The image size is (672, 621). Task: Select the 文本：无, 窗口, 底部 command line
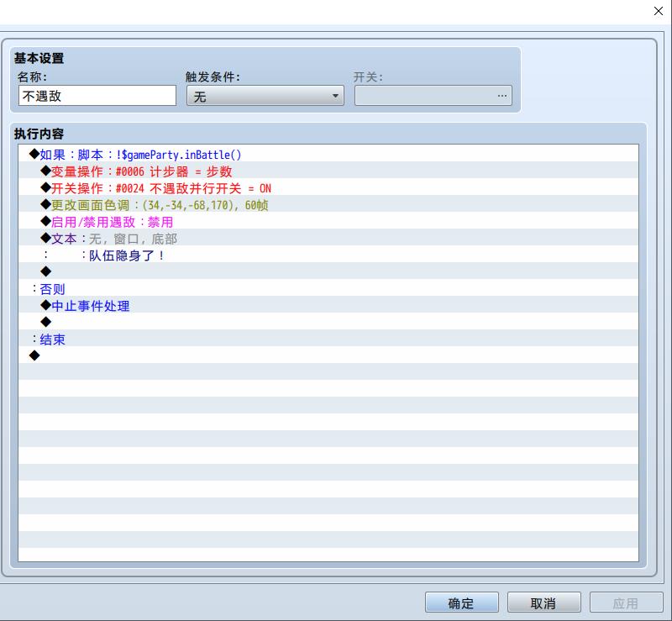click(328, 239)
